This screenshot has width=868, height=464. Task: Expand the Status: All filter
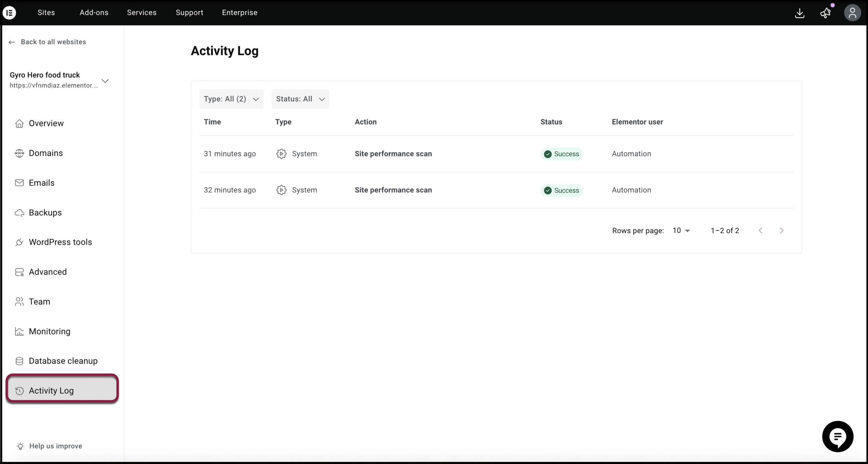(x=300, y=99)
